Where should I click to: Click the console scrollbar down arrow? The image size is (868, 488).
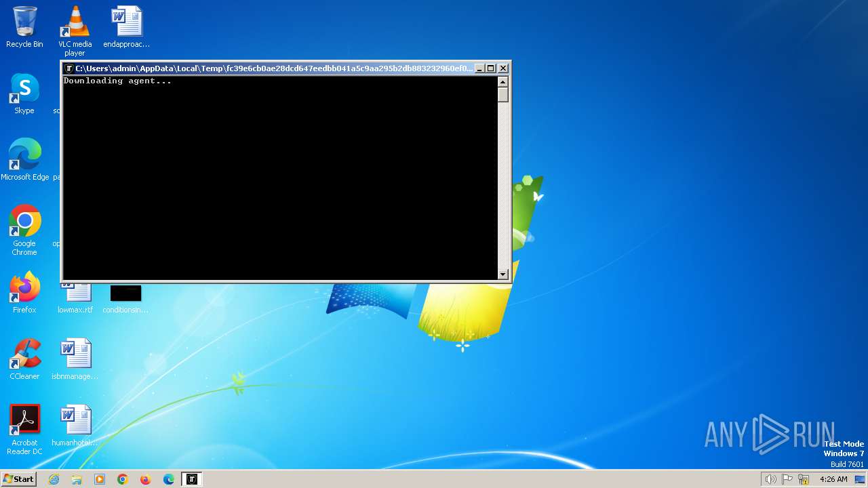tap(502, 274)
